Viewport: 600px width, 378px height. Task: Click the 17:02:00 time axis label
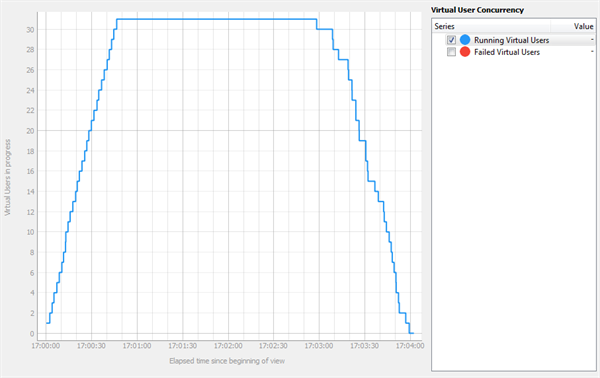point(228,346)
